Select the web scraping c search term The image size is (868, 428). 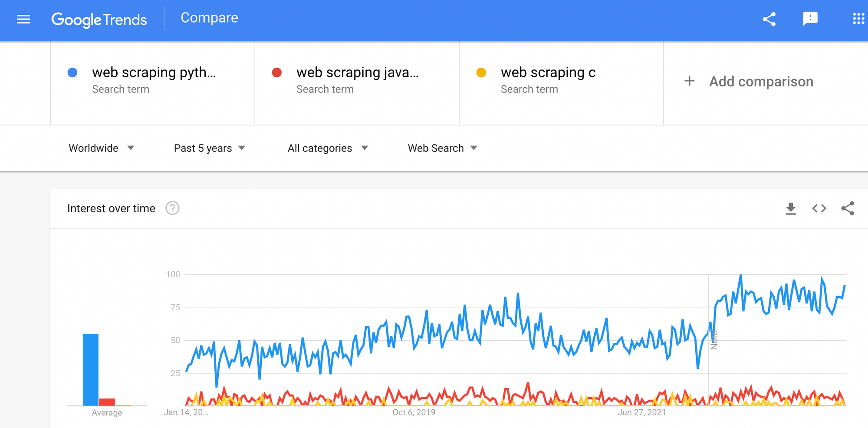[x=548, y=72]
